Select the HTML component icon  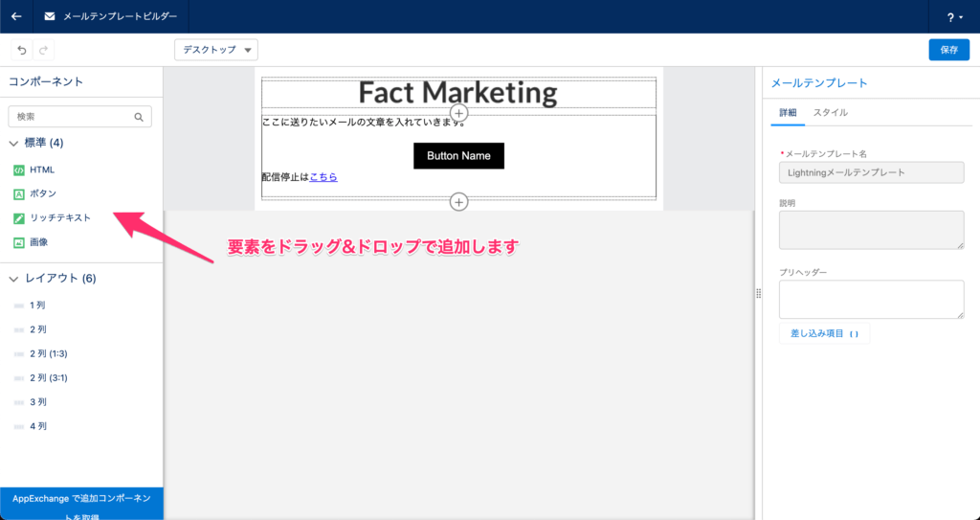pos(19,170)
